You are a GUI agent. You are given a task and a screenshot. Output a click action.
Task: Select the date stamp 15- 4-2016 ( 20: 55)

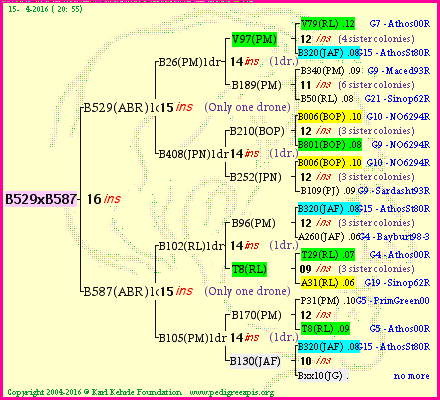(x=45, y=9)
